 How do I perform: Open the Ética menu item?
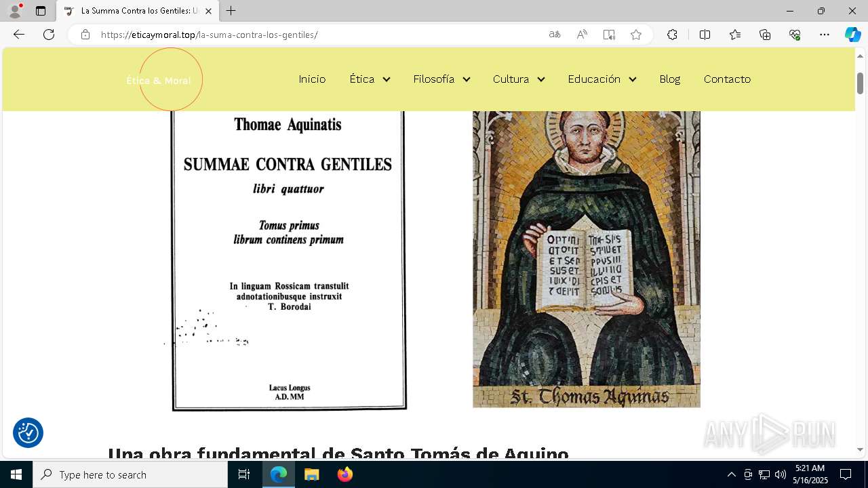point(362,79)
